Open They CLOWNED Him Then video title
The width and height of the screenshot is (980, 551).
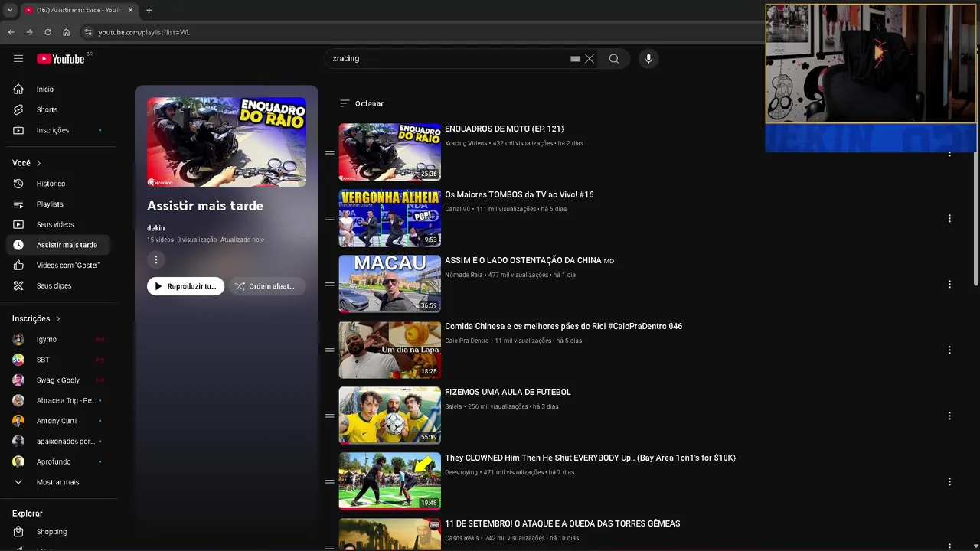[590, 458]
